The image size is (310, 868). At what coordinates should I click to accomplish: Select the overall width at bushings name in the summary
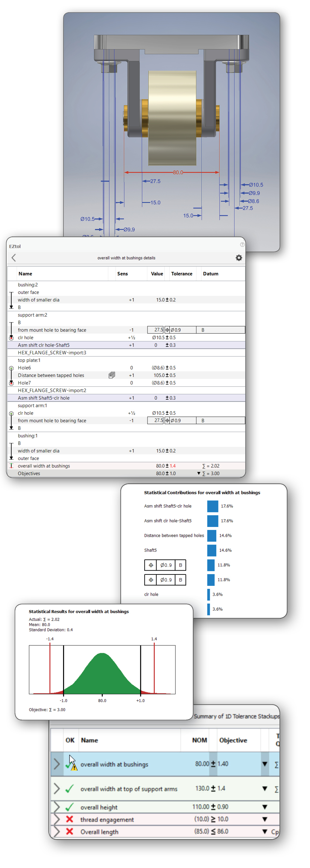coord(114,764)
